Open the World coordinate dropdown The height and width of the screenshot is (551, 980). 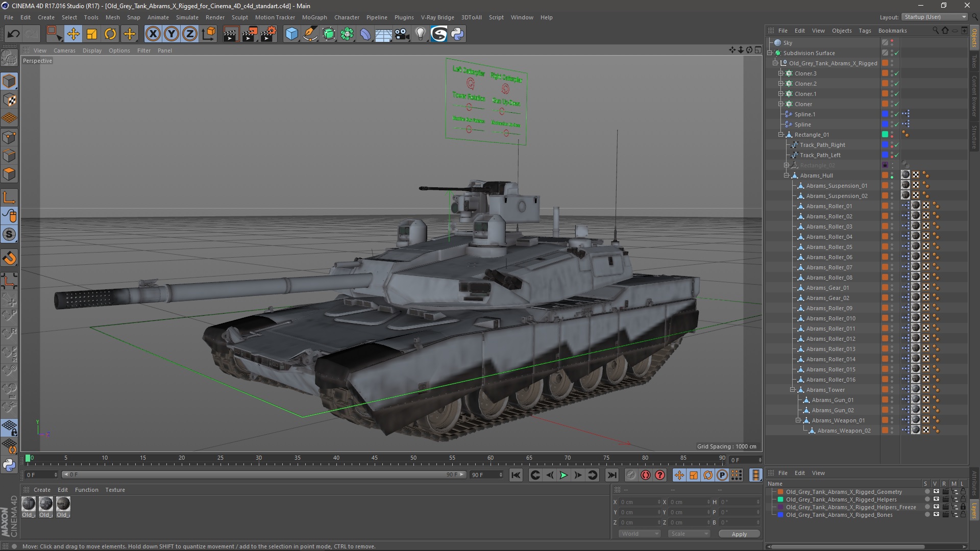point(640,534)
